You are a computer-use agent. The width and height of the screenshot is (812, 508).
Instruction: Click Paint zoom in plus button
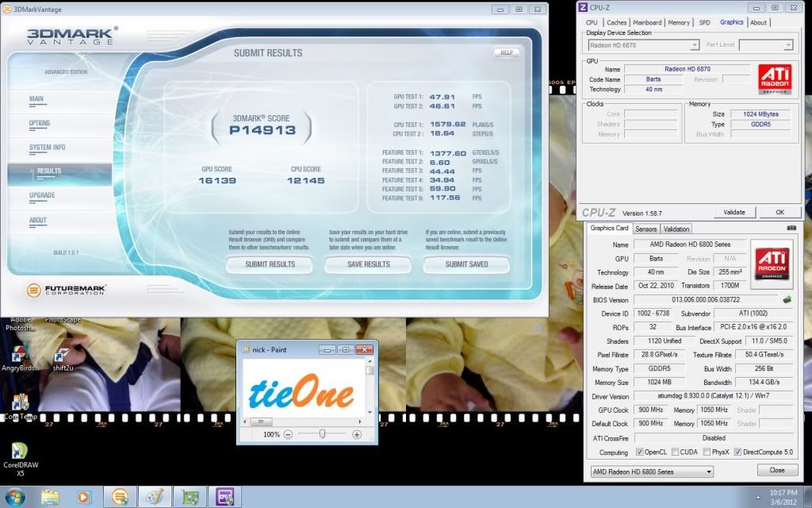click(357, 434)
